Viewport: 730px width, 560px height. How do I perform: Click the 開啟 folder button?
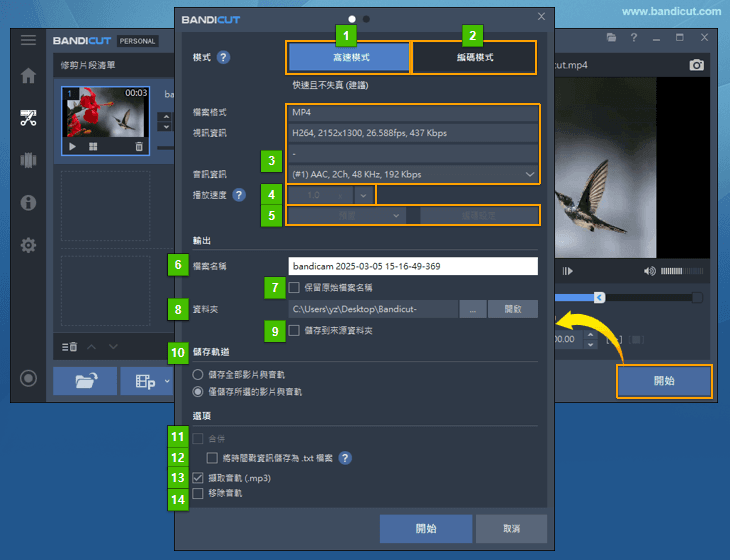513,309
